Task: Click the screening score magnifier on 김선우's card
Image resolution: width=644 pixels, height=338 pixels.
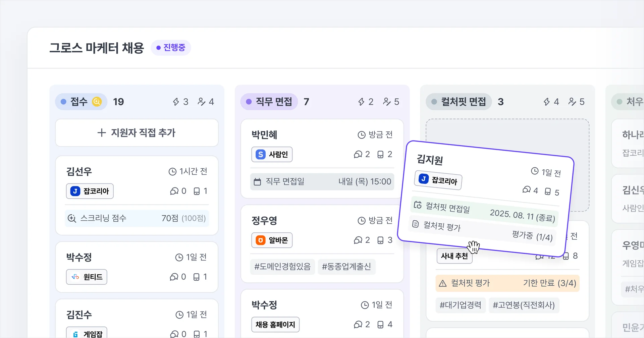Action: pos(72,218)
